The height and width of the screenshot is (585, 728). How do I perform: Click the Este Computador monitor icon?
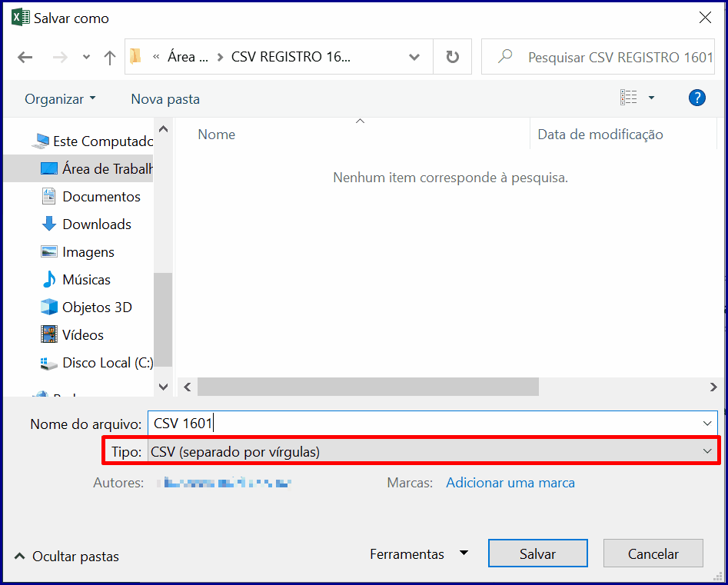[x=41, y=141]
